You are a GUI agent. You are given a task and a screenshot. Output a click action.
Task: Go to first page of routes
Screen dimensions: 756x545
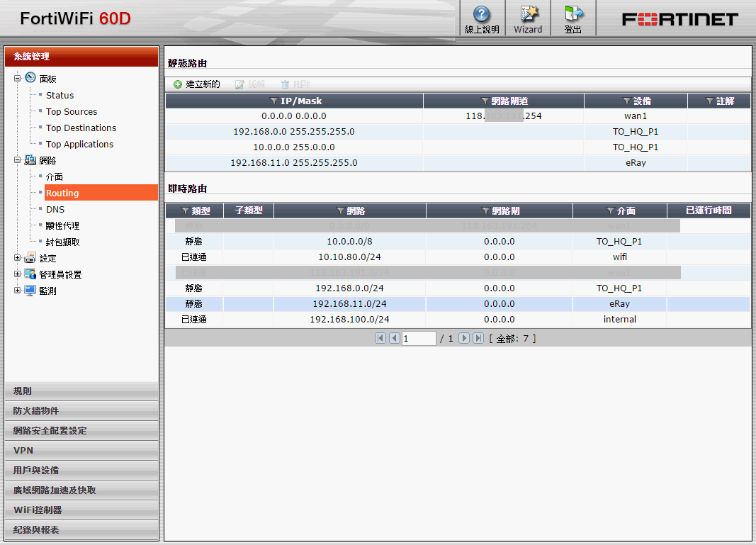(380, 338)
